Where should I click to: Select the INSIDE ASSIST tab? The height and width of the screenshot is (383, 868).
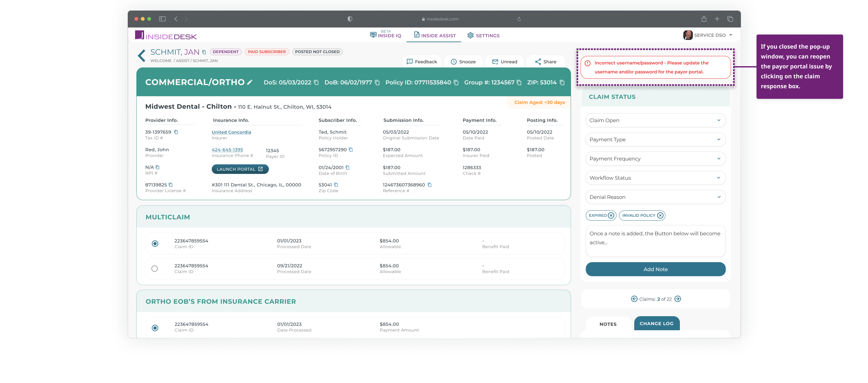[x=434, y=35]
